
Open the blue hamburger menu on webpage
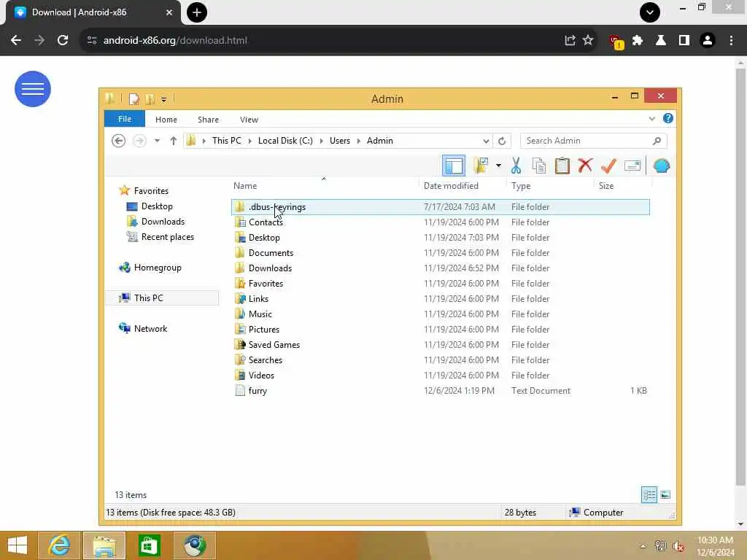[x=32, y=89]
